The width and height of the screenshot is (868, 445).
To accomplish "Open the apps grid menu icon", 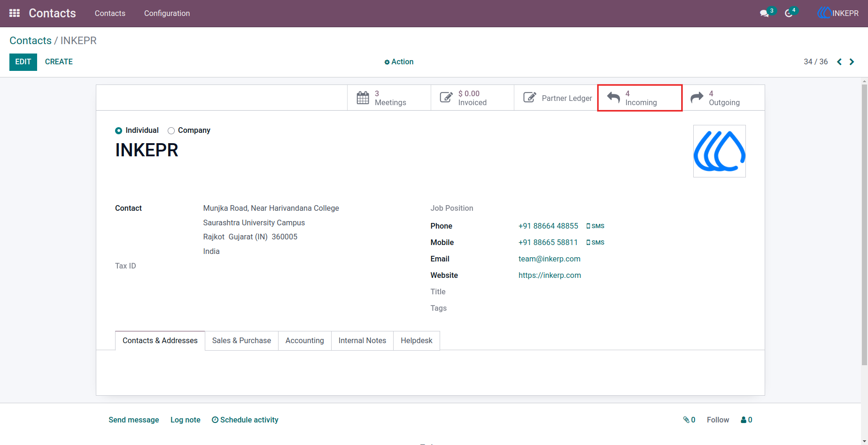I will click(15, 13).
